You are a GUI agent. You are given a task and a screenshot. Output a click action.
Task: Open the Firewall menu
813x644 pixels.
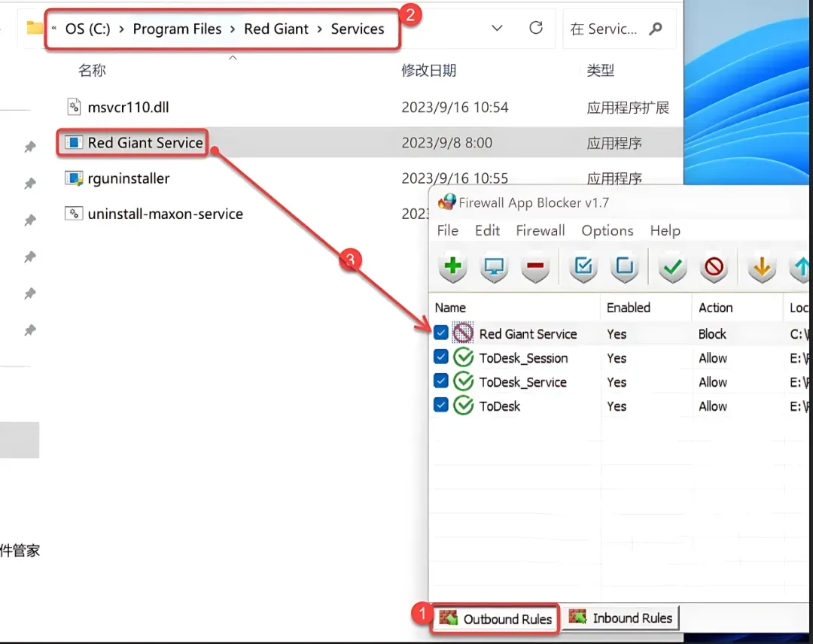[x=540, y=230]
